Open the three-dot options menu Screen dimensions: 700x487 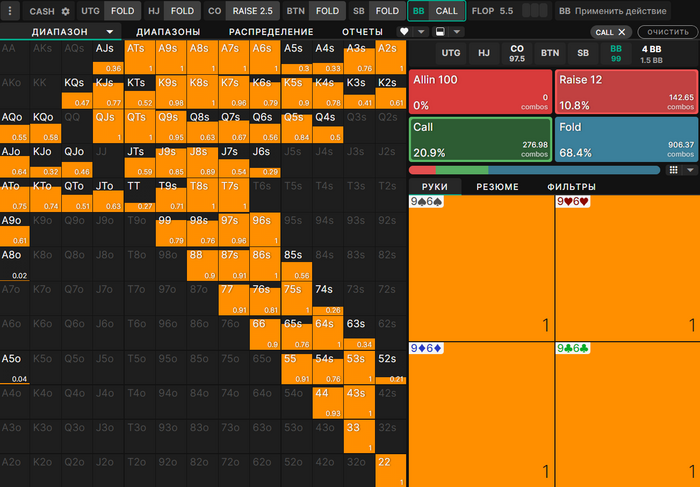10,11
